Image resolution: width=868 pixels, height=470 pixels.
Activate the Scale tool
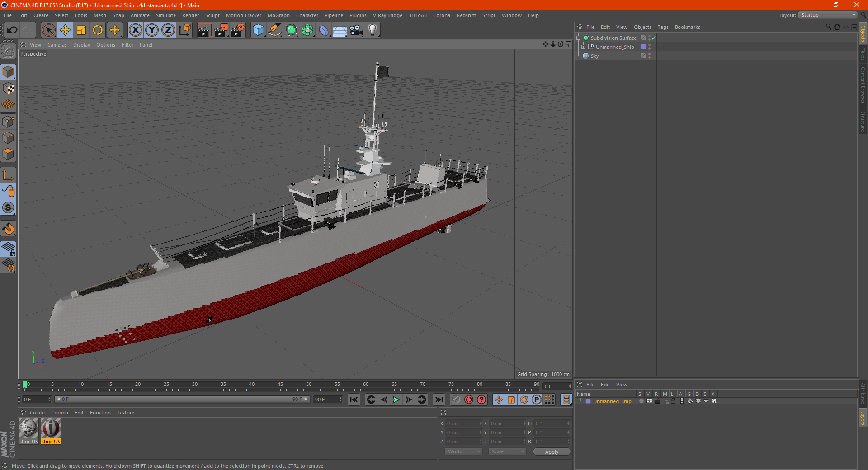(x=81, y=30)
